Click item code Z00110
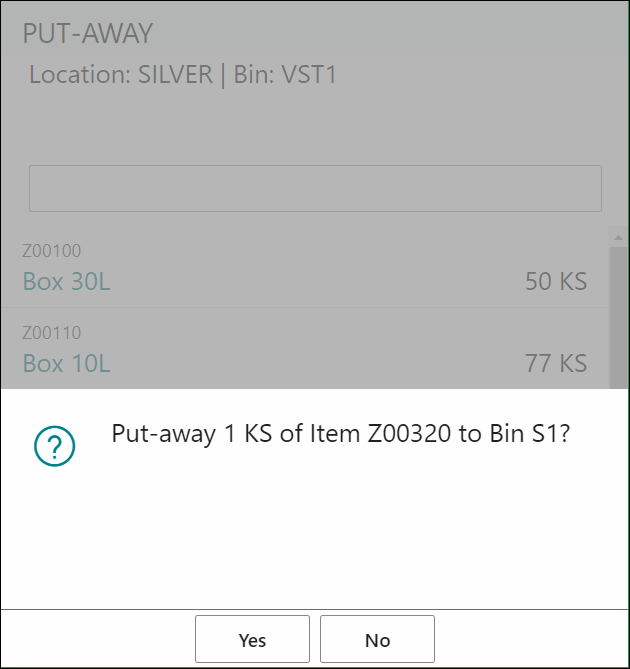Screen dimensions: 630x669 52,333
